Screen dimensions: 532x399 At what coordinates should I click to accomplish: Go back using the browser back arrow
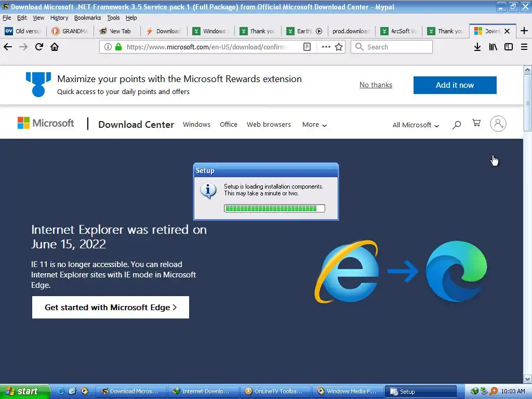8,47
